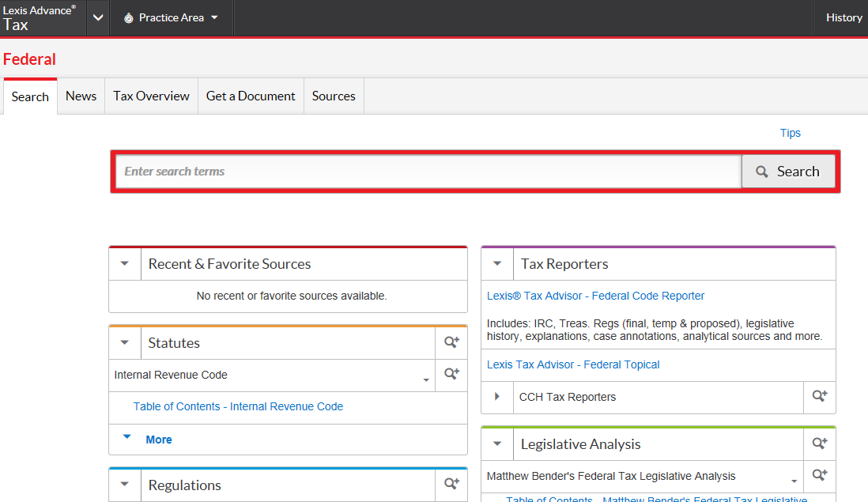Collapse the Recent & Favorite Sources panel
868x502 pixels.
tap(125, 264)
